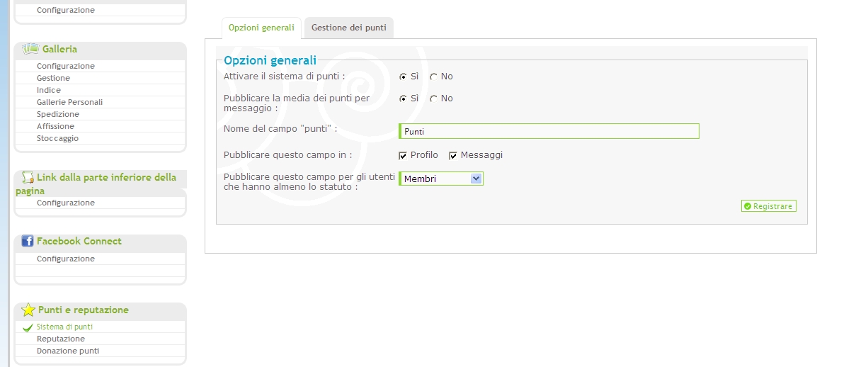
Task: Uncheck the Profilo checkbox
Action: (x=403, y=156)
